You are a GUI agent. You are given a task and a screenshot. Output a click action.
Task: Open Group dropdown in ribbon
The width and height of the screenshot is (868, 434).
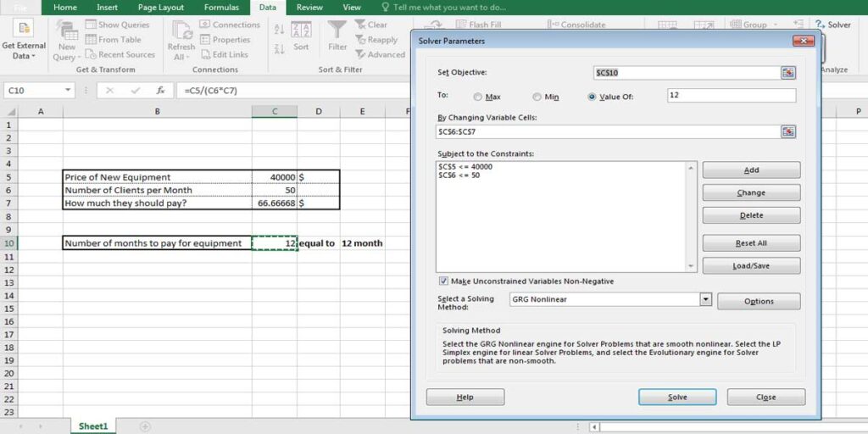(x=754, y=25)
